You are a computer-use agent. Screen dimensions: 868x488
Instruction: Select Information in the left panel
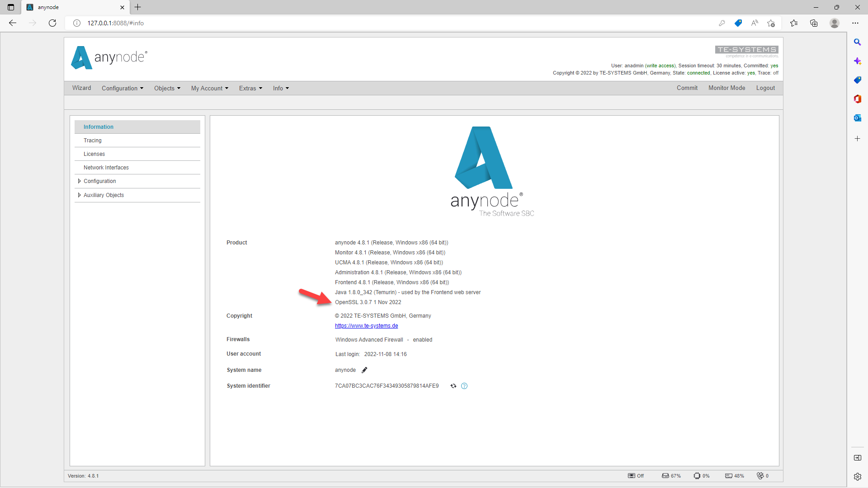(137, 127)
